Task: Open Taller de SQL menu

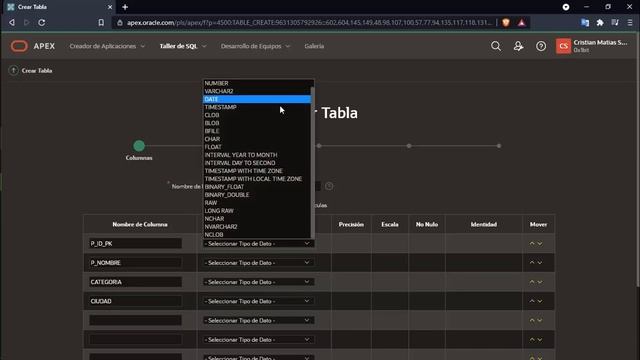Action: [183, 46]
